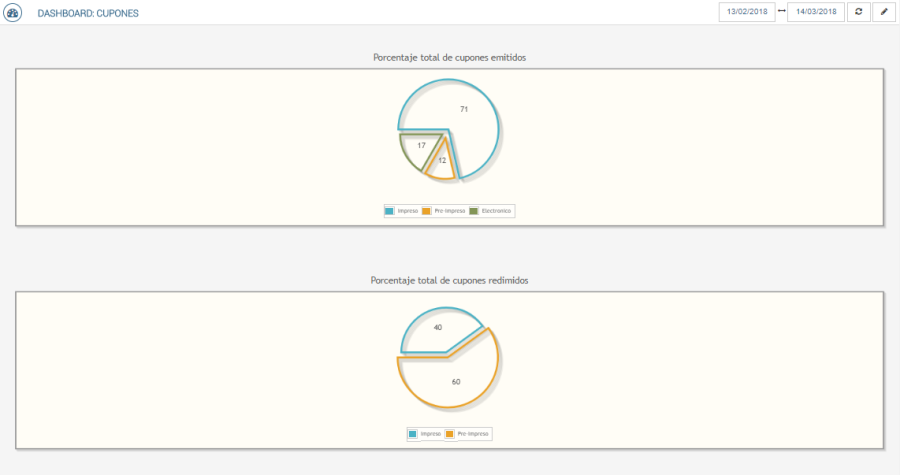The width and height of the screenshot is (900, 475).
Task: Click the blue Impreso swatch in emitidos legend
Action: coord(389,211)
